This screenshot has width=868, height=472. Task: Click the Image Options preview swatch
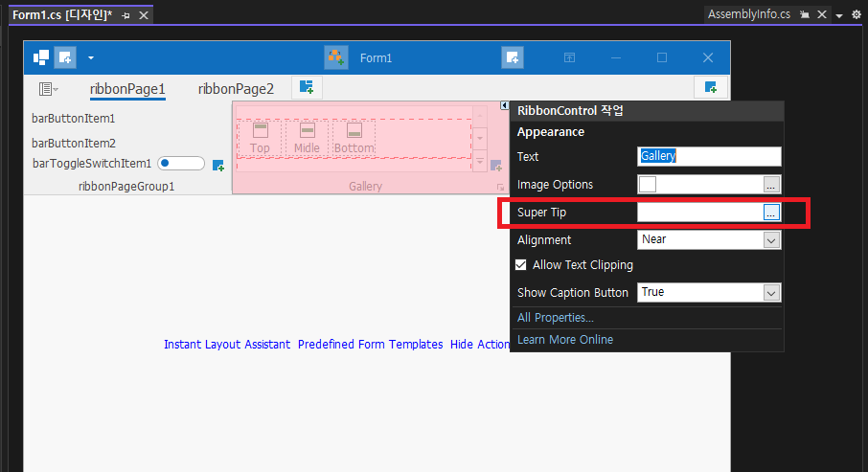click(648, 184)
